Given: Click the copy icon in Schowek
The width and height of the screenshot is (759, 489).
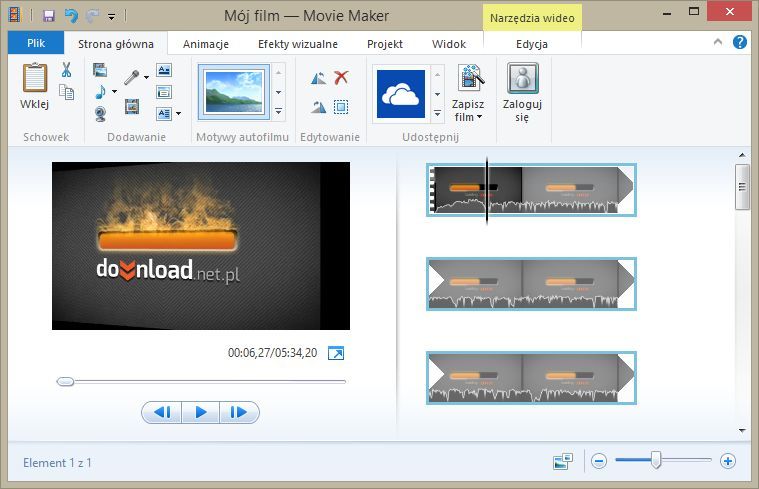Looking at the screenshot, I should click(66, 92).
